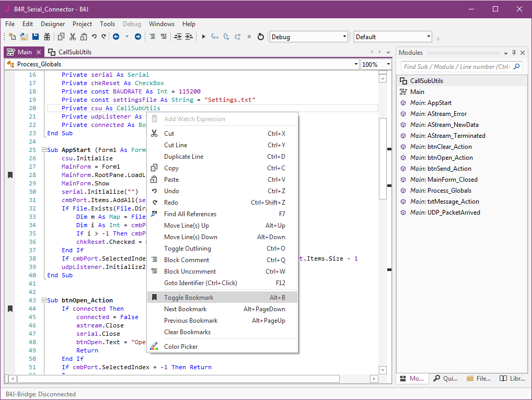Open the Designer menu
This screenshot has height=400, width=532.
coord(53,23)
